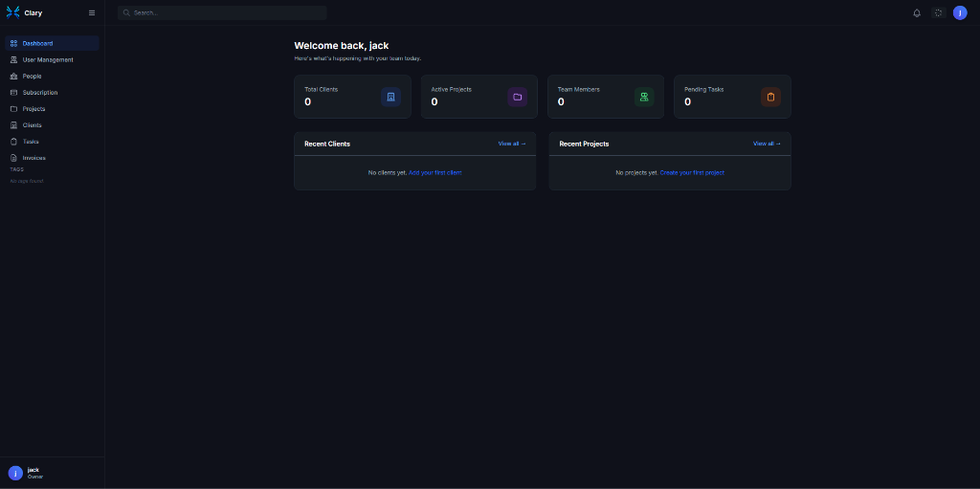Go to the Subscription page
Screen dimensions: 980x489
click(40, 92)
